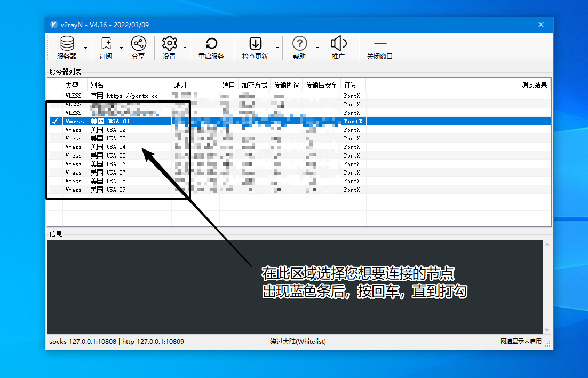Click the 信息 log scrollbar down arrow

pyautogui.click(x=546, y=330)
